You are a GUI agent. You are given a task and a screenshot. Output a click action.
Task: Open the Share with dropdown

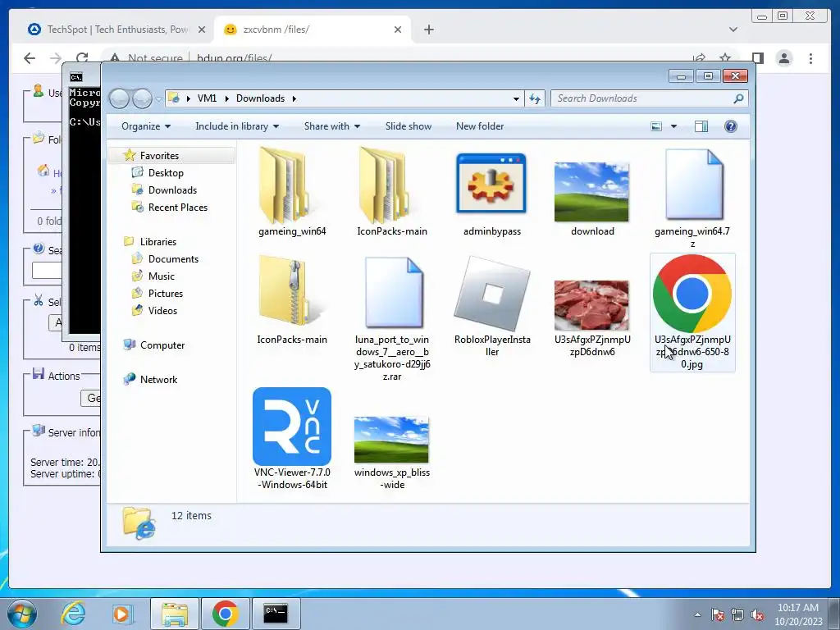(x=331, y=126)
